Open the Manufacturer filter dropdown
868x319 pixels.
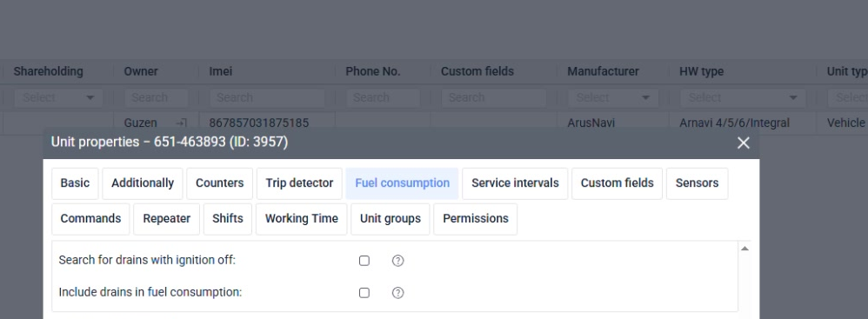tap(613, 98)
